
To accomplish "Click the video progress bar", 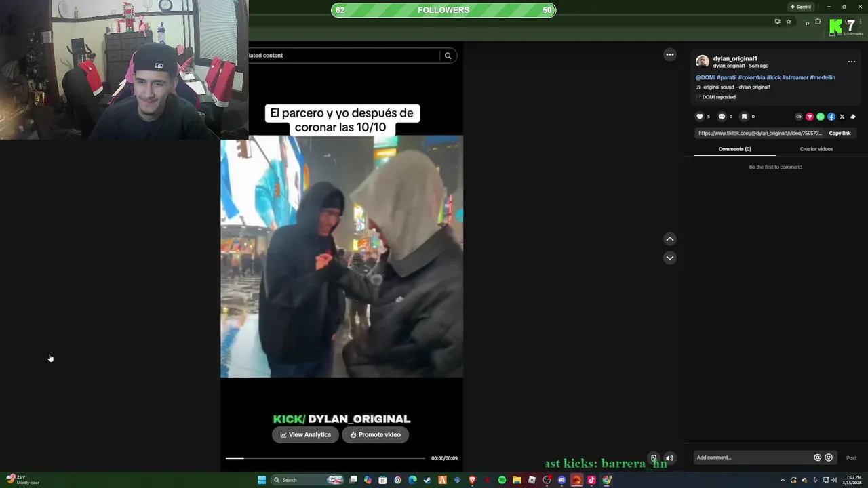I will 325,458.
